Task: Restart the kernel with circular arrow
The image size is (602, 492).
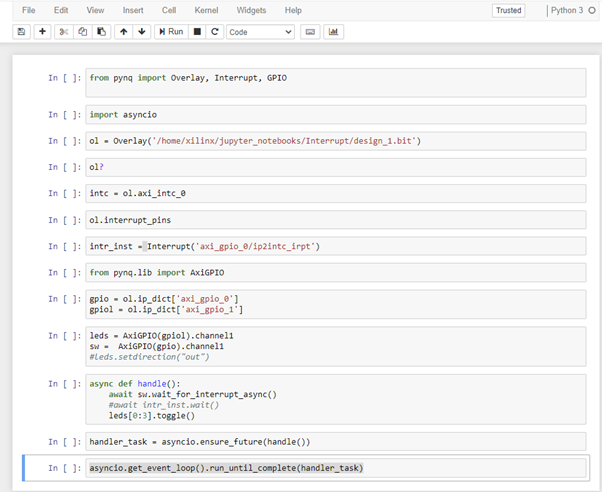Action: pos(215,32)
